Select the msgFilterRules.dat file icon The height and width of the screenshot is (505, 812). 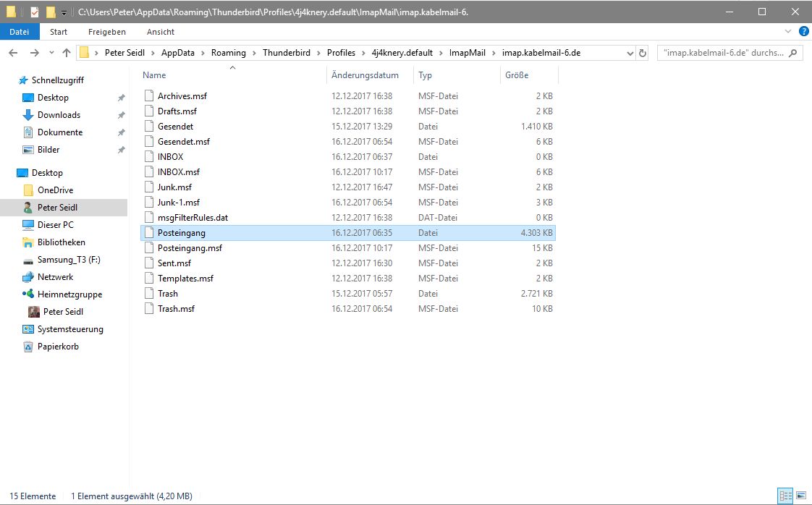tap(149, 218)
